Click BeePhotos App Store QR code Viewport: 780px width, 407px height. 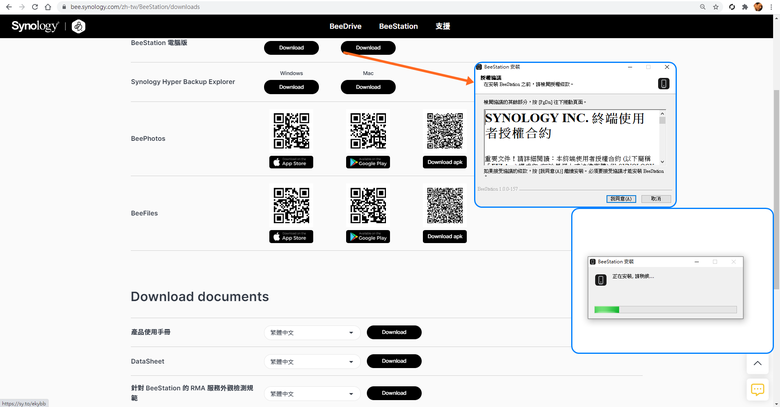click(x=292, y=131)
